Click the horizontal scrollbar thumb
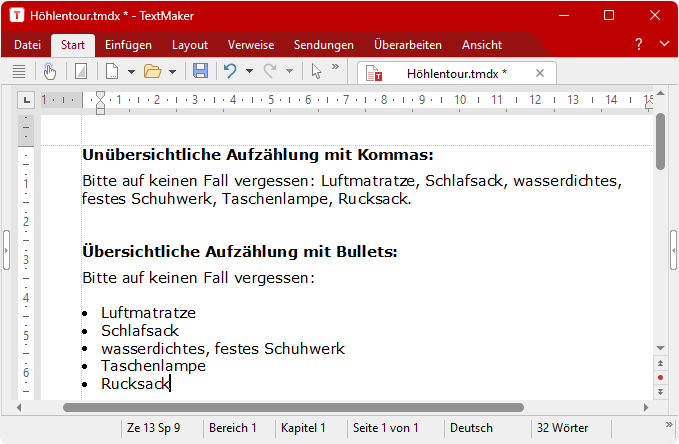The height and width of the screenshot is (444, 679). point(293,407)
